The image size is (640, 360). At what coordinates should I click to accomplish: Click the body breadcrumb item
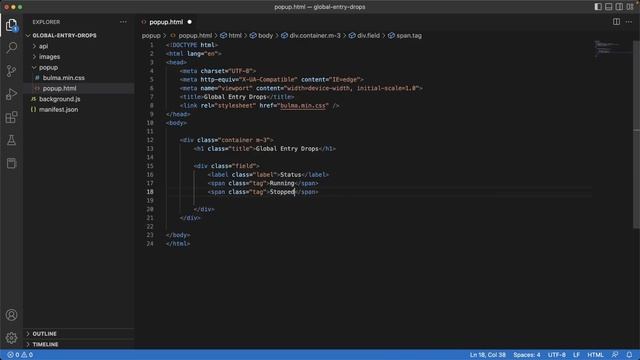[265, 36]
